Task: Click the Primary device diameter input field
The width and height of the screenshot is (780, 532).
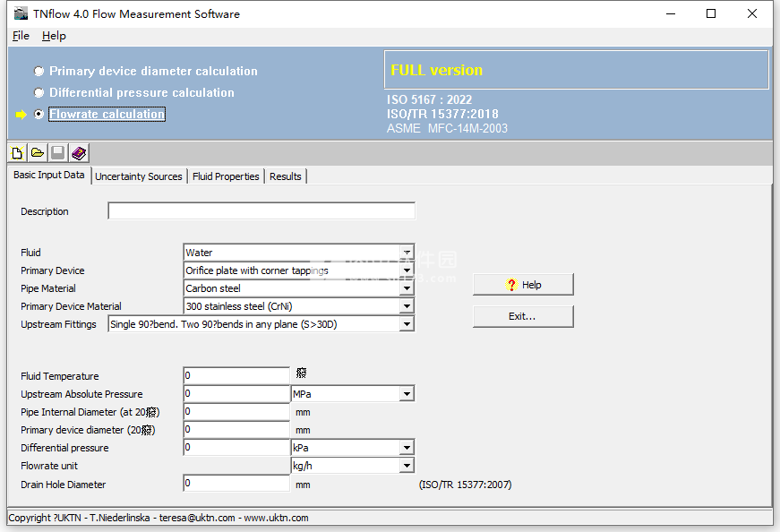Action: pos(236,429)
